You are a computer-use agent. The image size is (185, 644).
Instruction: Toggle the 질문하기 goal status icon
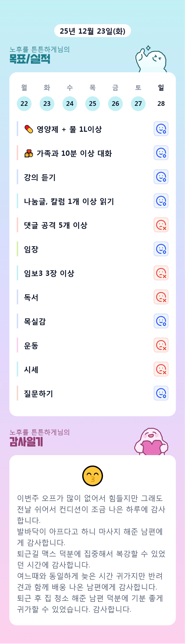click(161, 393)
